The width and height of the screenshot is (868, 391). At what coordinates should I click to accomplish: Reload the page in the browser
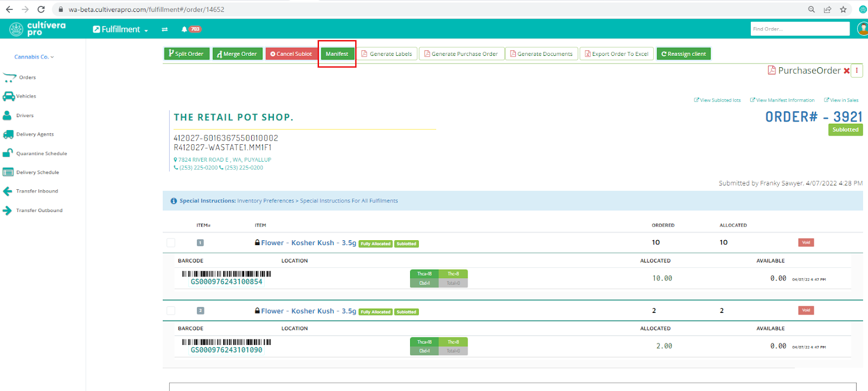[x=41, y=9]
